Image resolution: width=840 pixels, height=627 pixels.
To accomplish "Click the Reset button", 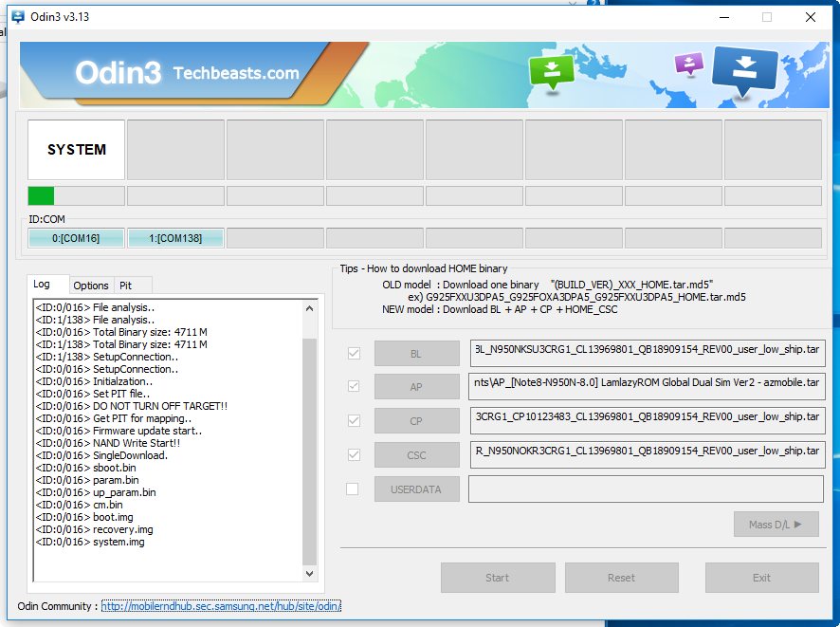I will click(621, 578).
